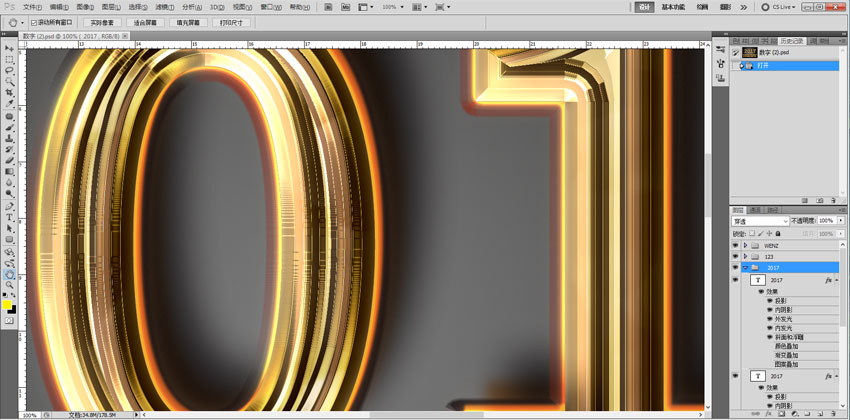Open the arrange documents dropdown

[x=419, y=7]
